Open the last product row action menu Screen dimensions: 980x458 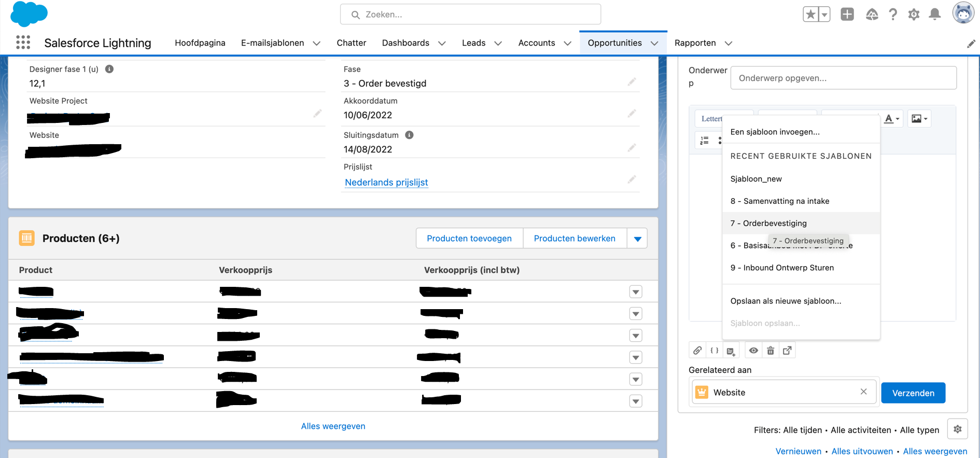coord(636,401)
